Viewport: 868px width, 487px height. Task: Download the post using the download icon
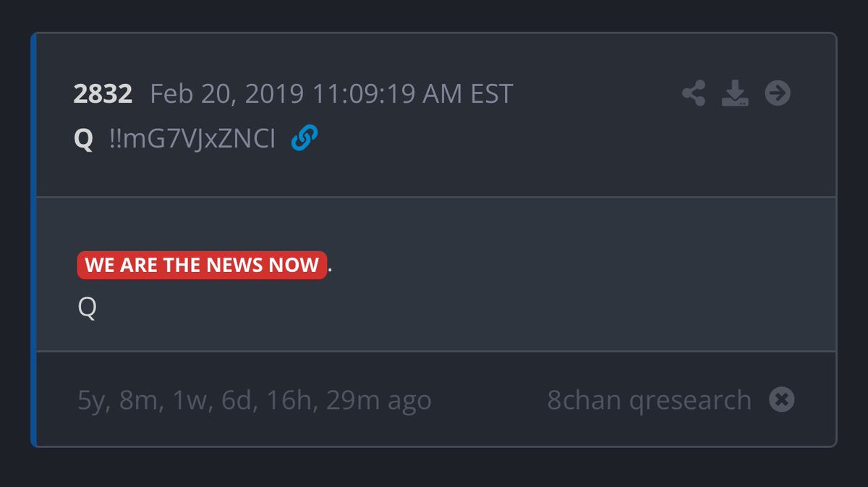[x=735, y=93]
